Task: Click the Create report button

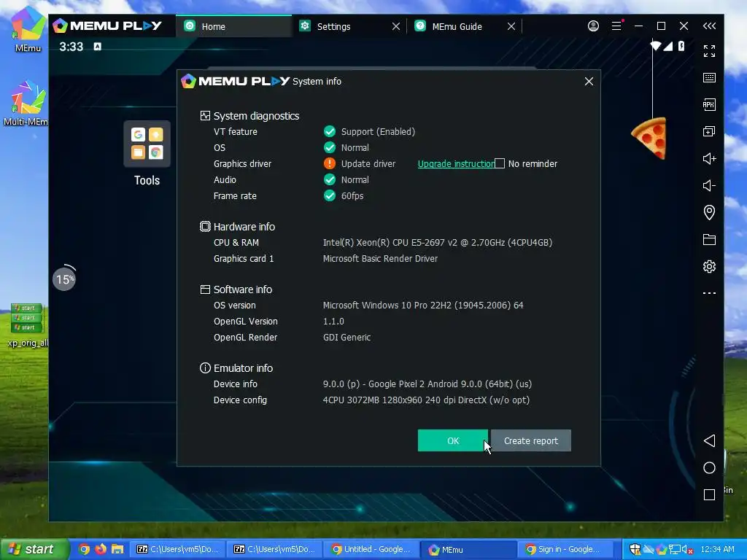Action: point(531,440)
